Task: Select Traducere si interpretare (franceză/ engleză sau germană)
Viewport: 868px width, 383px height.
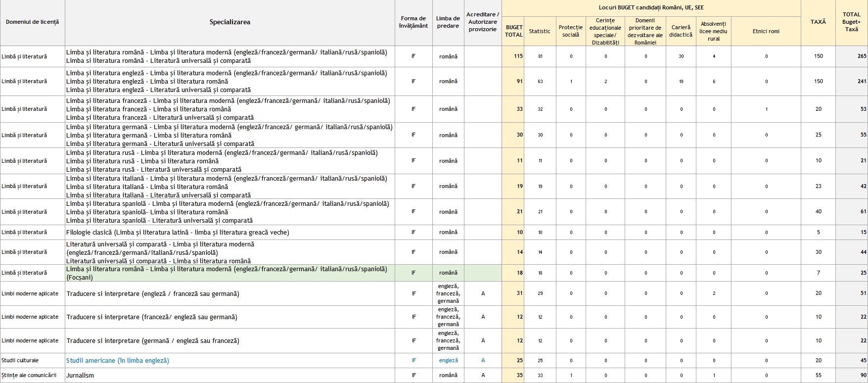Action: (x=230, y=317)
